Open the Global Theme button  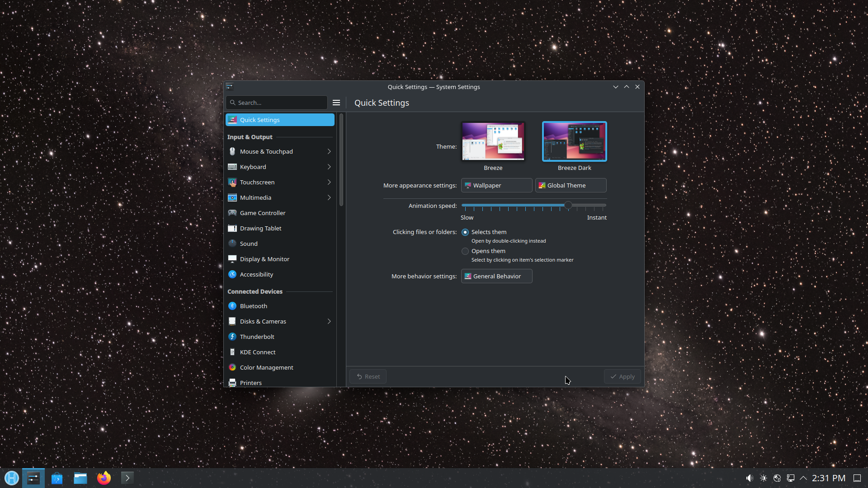571,185
